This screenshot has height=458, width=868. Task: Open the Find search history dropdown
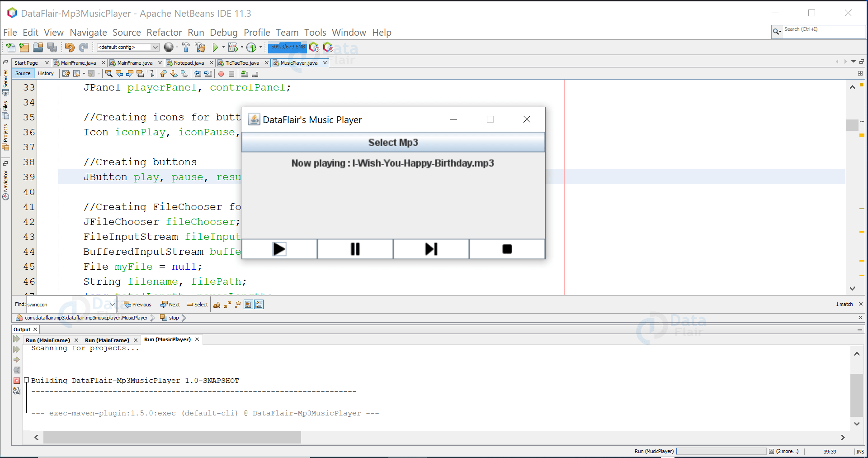(112, 305)
